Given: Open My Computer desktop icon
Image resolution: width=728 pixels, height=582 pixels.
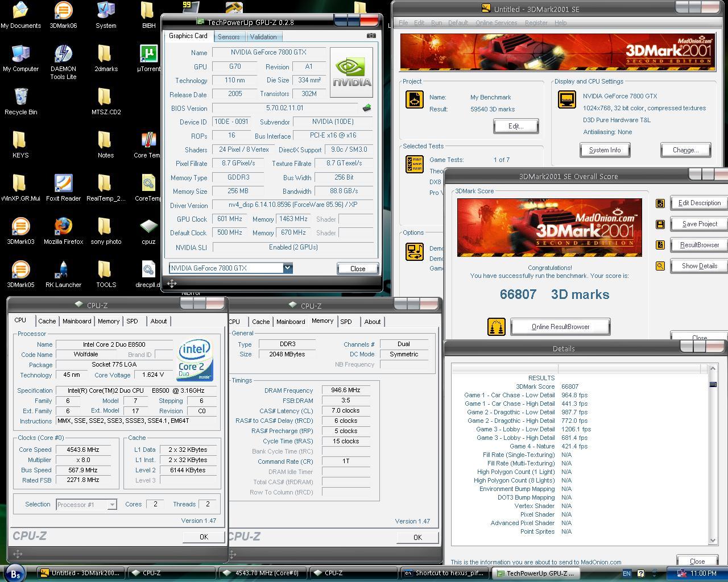Looking at the screenshot, I should point(20,59).
